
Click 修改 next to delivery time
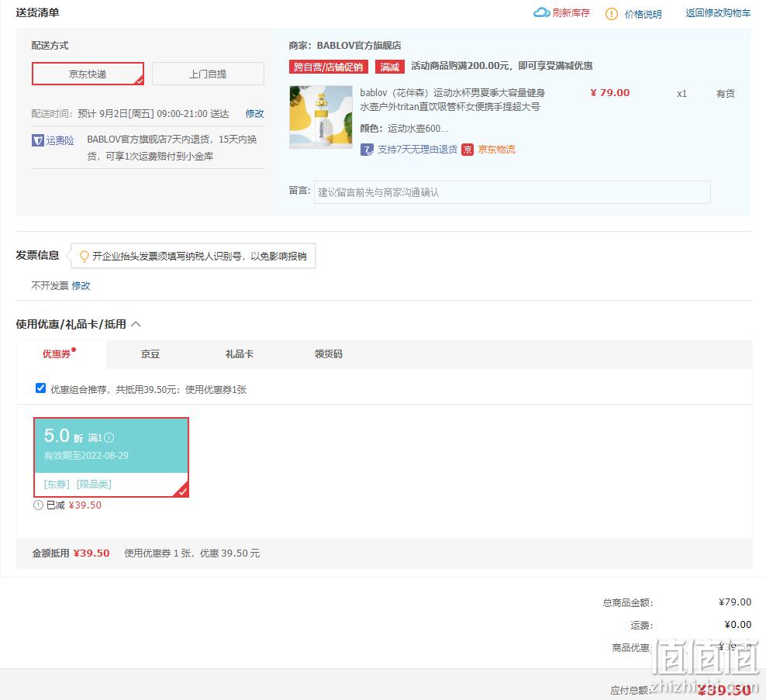254,114
